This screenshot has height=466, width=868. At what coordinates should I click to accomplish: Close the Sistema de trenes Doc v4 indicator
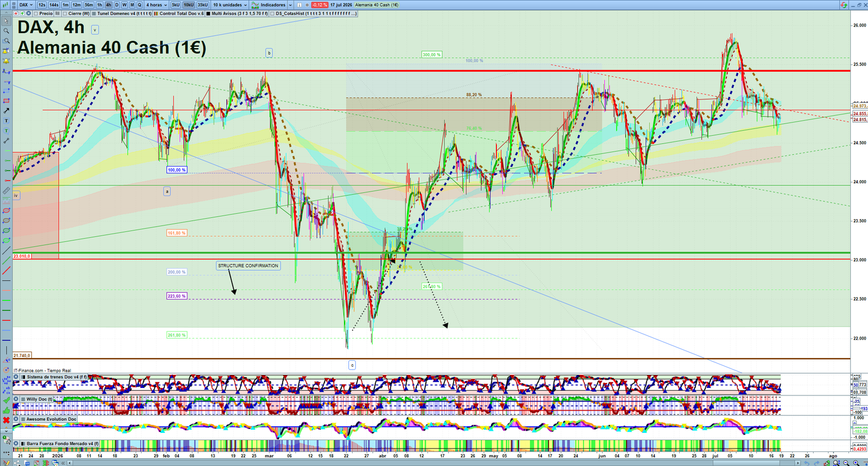(16, 376)
